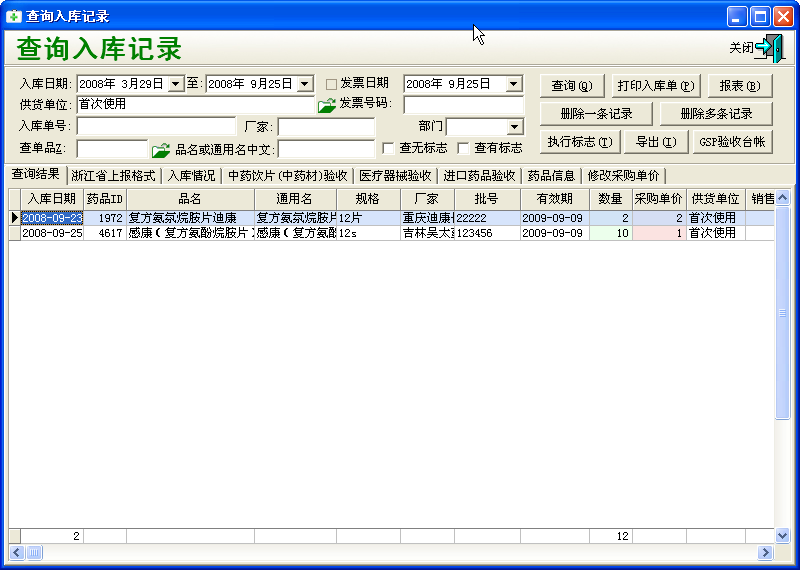Screen dimensions: 800x570
Task: Click the 批号 column header
Action: 487,199
